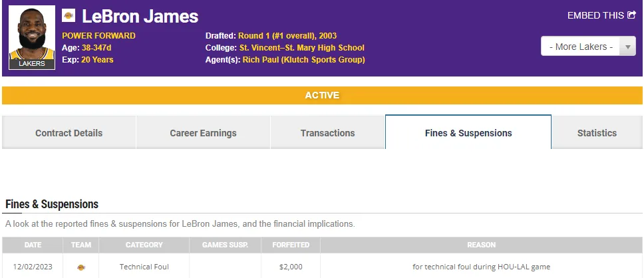This screenshot has height=278, width=644.
Task: Expand the dropdown arrow beside More Lakers
Action: click(x=627, y=47)
